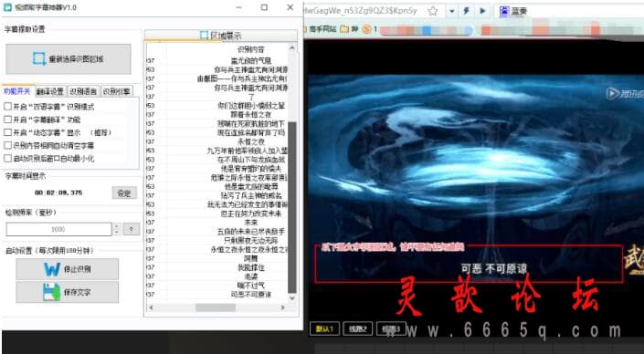Click the horizontal scrollbar thumb under the results list
This screenshot has width=644, height=354.
pyautogui.click(x=216, y=307)
